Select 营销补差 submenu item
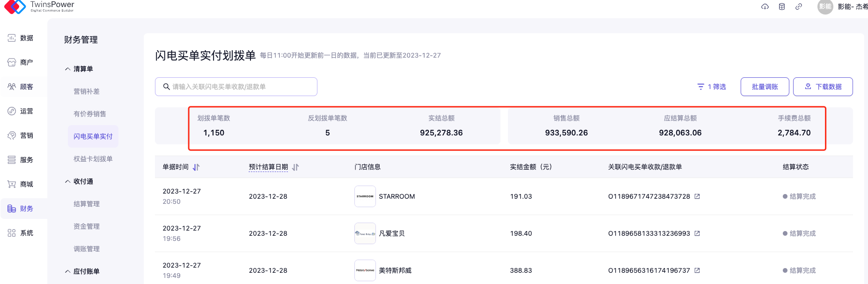This screenshot has height=284, width=868. 87,91
